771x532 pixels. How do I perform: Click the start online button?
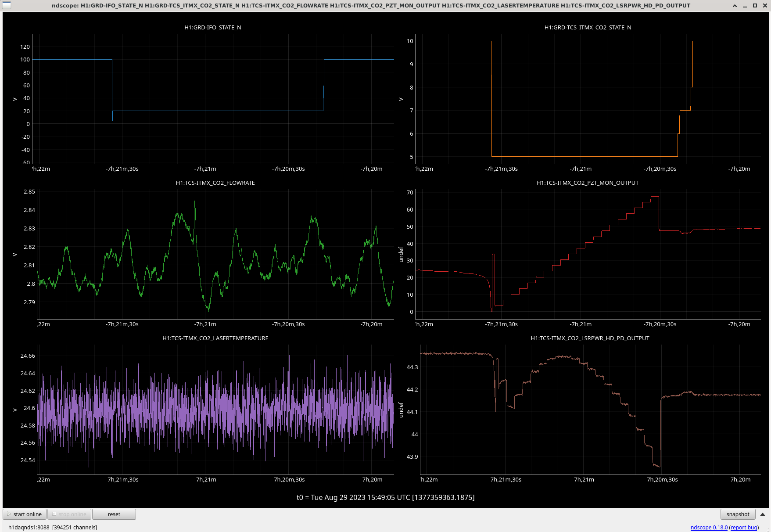[25, 514]
